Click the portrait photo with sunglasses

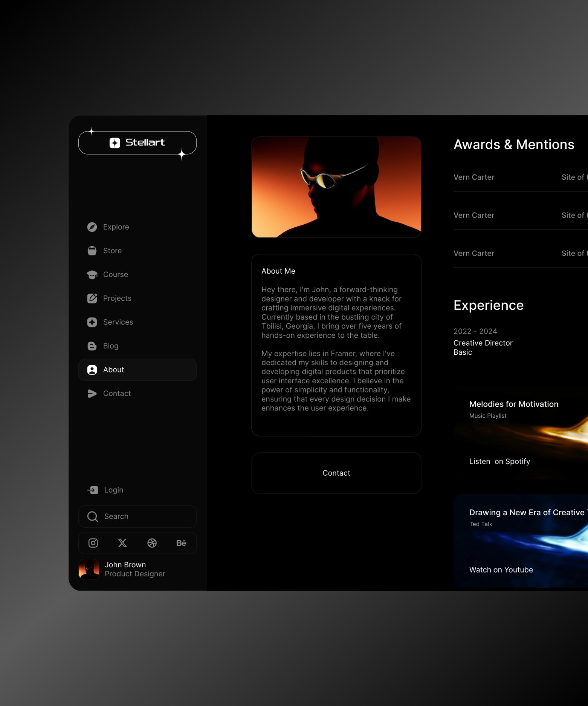[336, 187]
